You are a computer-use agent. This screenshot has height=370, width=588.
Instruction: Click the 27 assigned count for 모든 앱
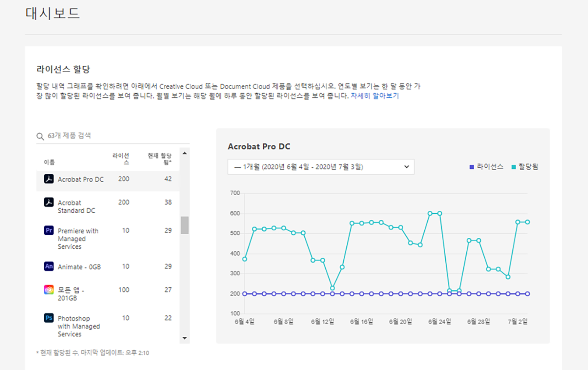(168, 289)
